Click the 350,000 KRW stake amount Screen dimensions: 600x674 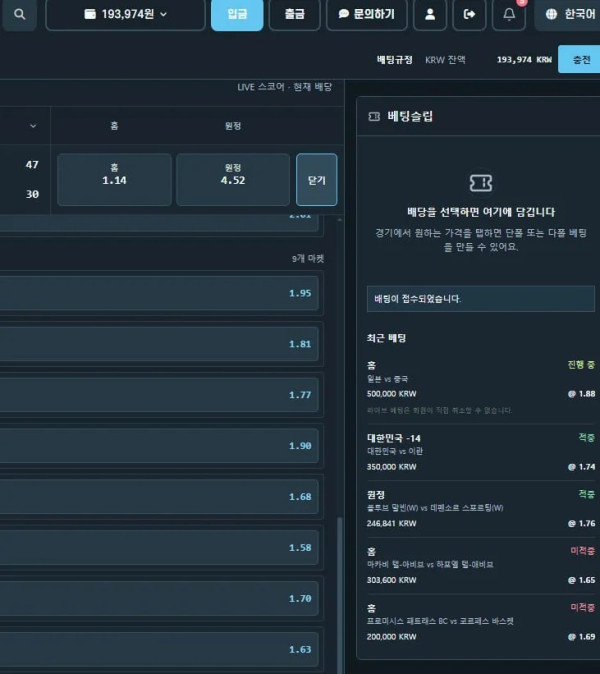pos(392,467)
